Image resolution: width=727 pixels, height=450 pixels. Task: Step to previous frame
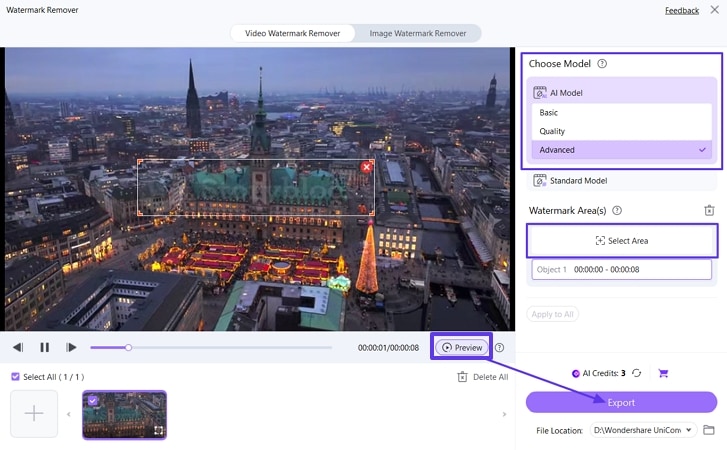pos(18,347)
